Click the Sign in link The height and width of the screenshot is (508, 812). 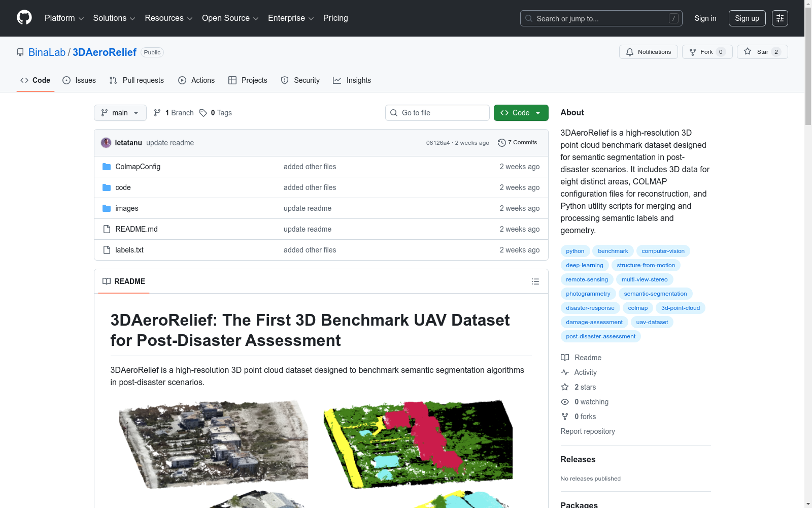(705, 18)
